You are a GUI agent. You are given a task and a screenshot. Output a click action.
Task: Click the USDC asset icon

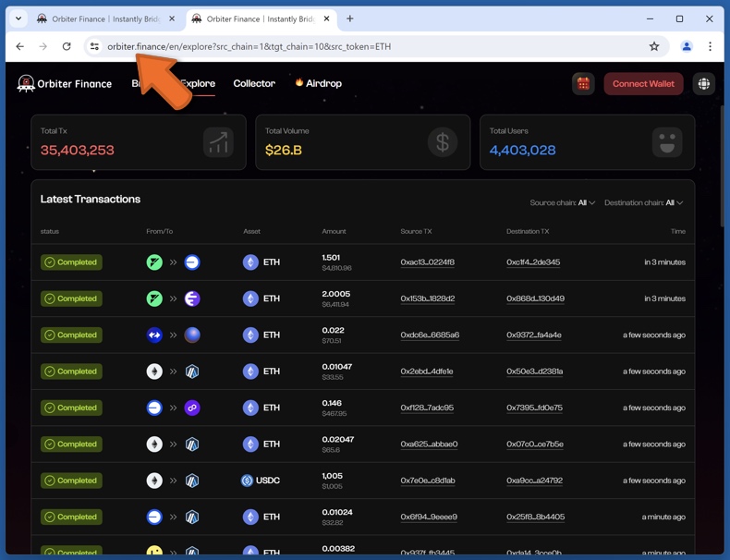(x=247, y=481)
